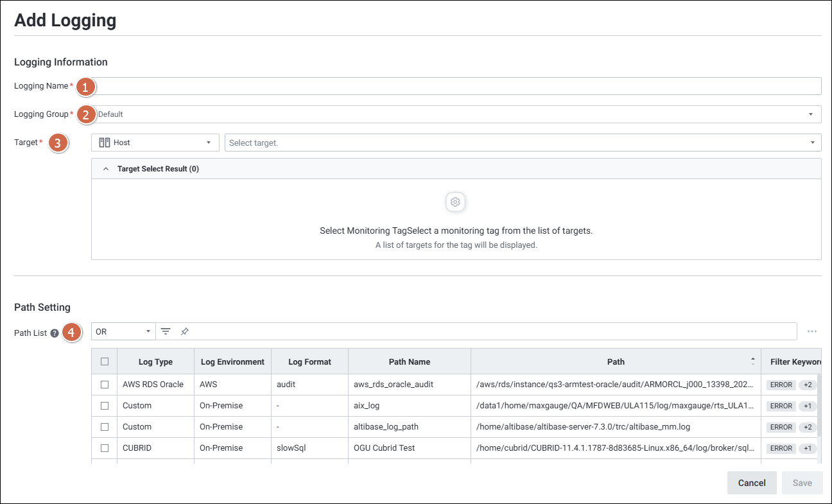832x504 pixels.
Task: Click the Path column sort arrows
Action: click(753, 361)
